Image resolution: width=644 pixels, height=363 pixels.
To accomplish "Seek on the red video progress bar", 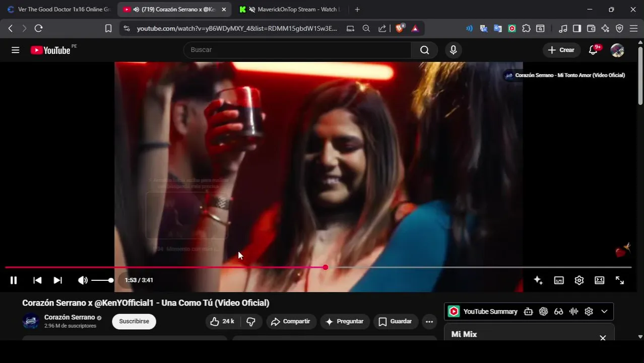I will pyautogui.click(x=318, y=267).
